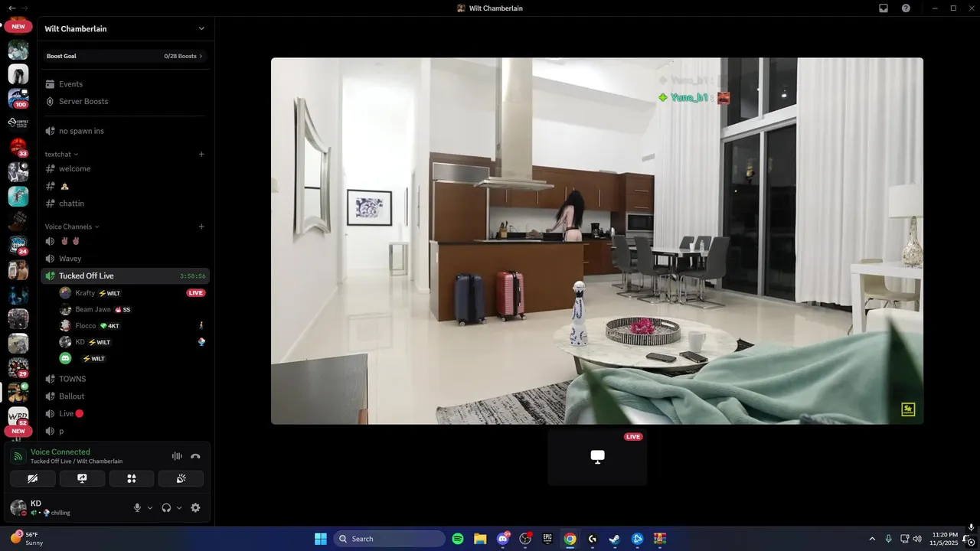Viewport: 980px width, 551px height.
Task: Join the Wavey voice channel
Action: (x=125, y=259)
